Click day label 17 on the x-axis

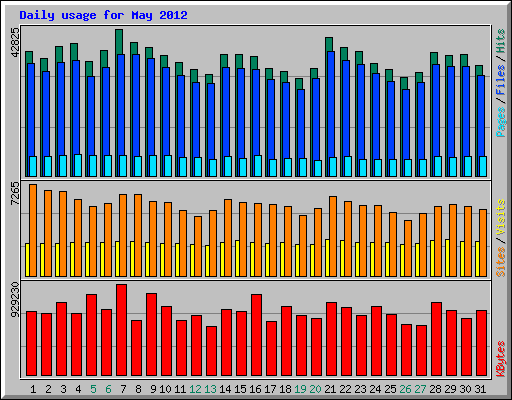(x=270, y=389)
